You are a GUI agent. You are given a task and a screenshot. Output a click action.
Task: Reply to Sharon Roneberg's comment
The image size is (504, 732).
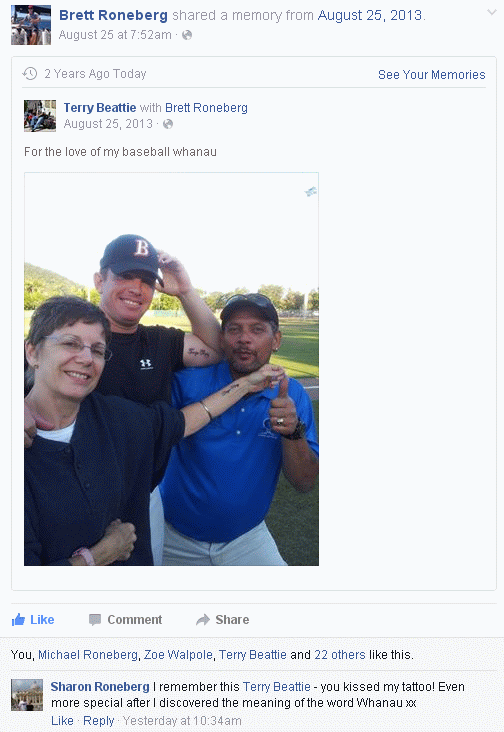pos(98,721)
